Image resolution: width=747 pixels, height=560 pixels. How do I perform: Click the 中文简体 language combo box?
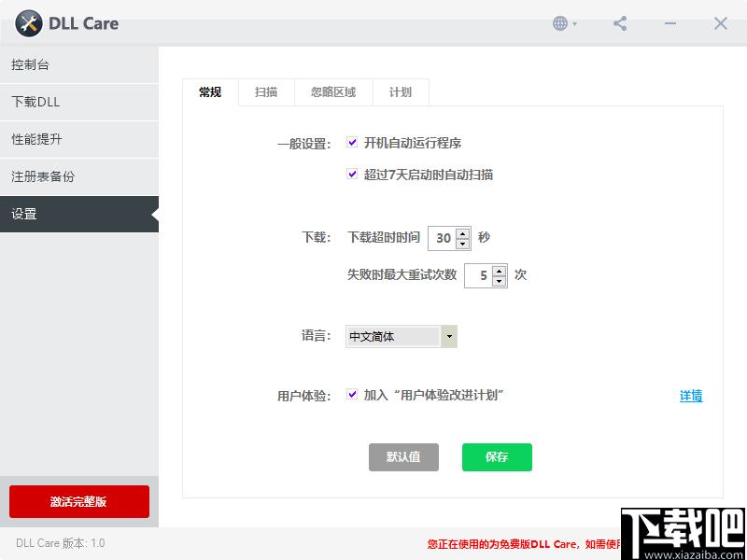click(x=402, y=337)
